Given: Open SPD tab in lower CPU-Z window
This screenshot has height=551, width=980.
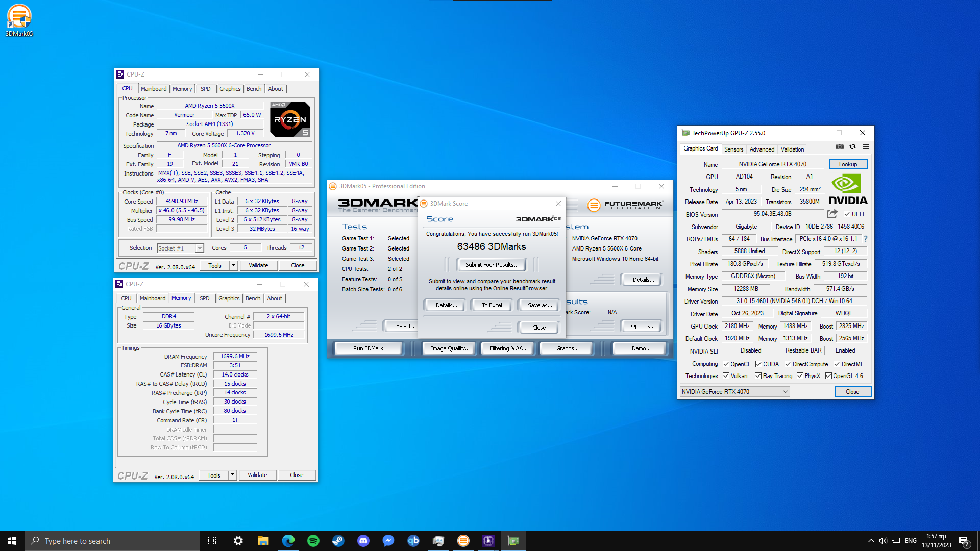Looking at the screenshot, I should point(204,298).
